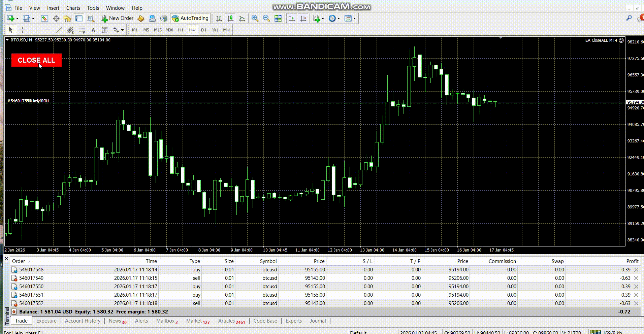Open the Strategy Tester icon
Image resolution: width=644 pixels, height=334 pixels.
click(x=91, y=18)
